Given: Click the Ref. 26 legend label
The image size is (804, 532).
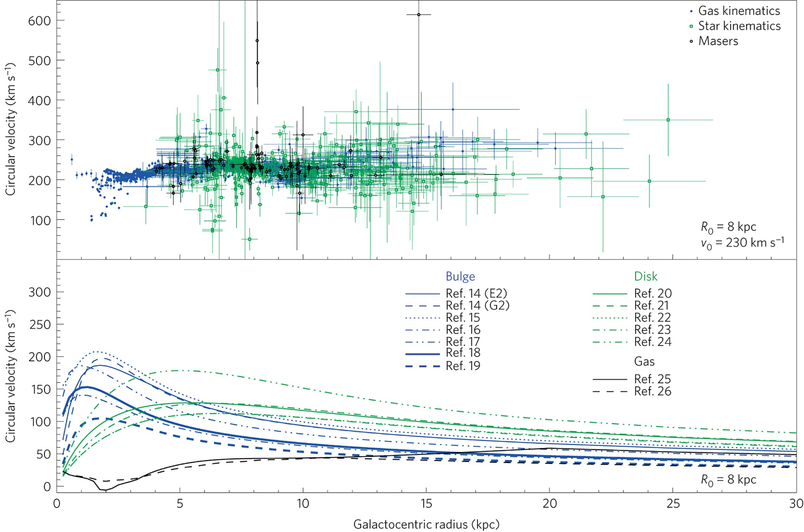Looking at the screenshot, I should [652, 392].
